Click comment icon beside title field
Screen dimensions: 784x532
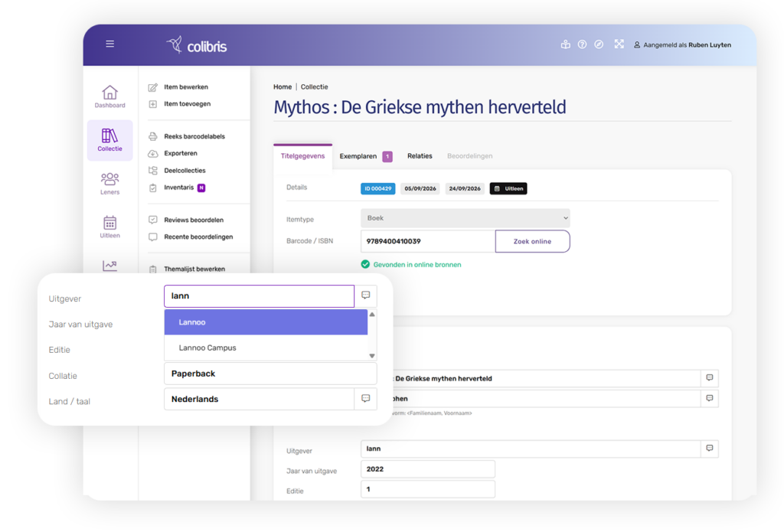pyautogui.click(x=710, y=378)
